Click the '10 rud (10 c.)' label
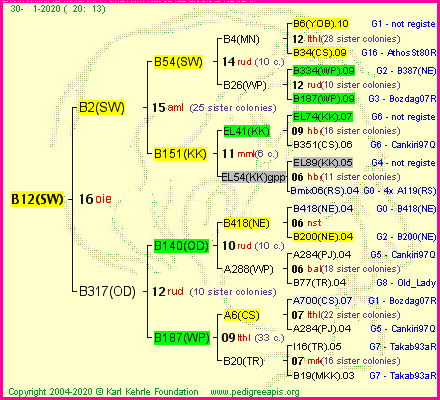The width and height of the screenshot is (440, 400). 253,246
